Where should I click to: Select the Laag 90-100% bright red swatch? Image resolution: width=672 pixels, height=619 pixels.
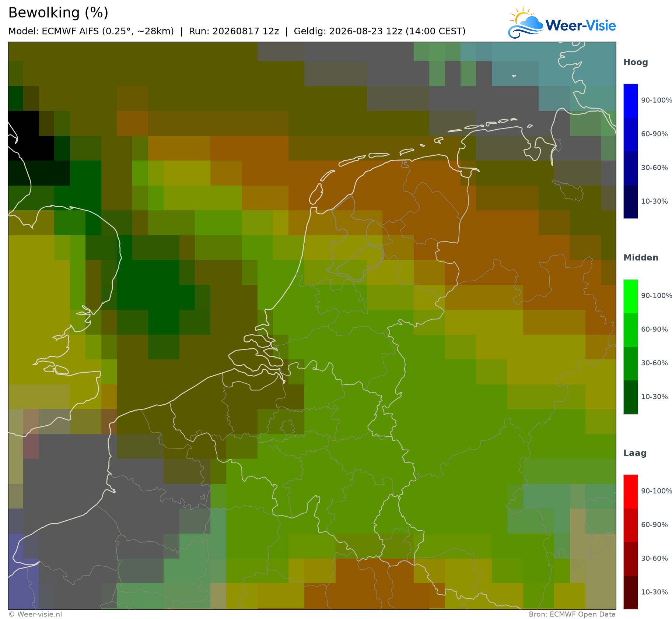630,492
